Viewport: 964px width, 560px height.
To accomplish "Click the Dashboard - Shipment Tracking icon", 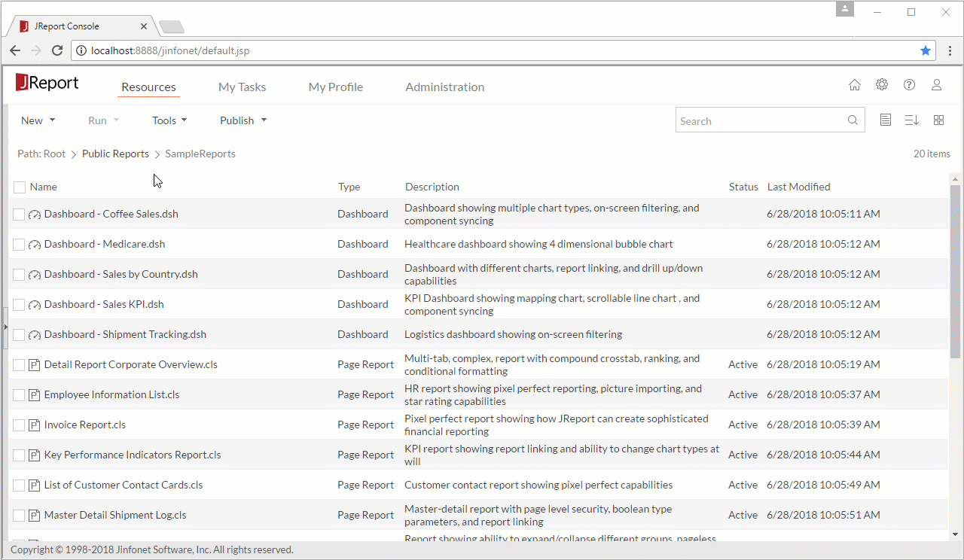I will click(34, 335).
